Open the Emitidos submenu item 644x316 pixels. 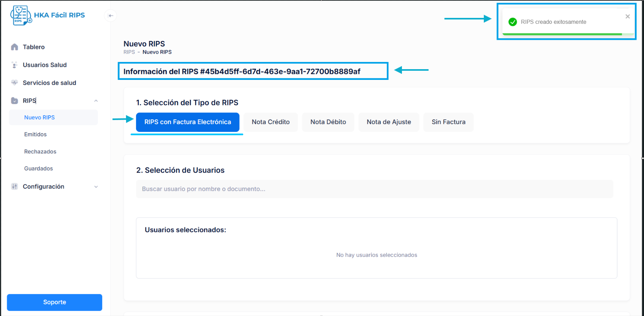tap(35, 134)
